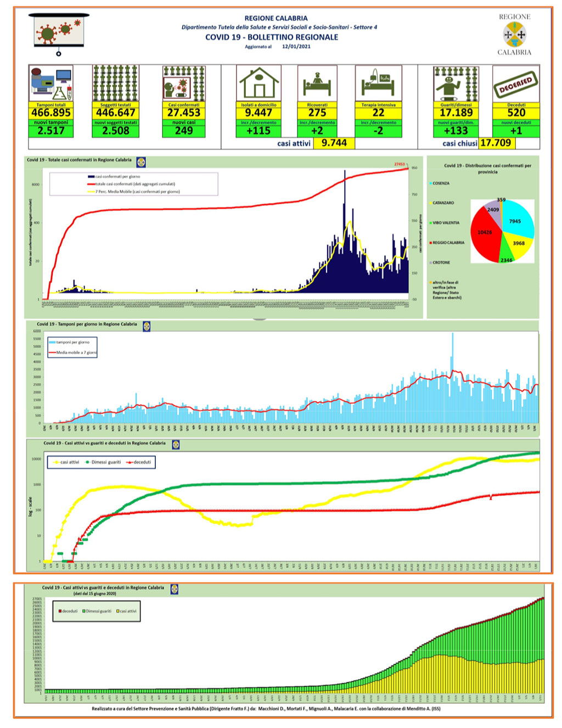The height and width of the screenshot is (728, 562).
Task: Select the -2 decrement under Terapia intensiva
Action: (x=379, y=131)
